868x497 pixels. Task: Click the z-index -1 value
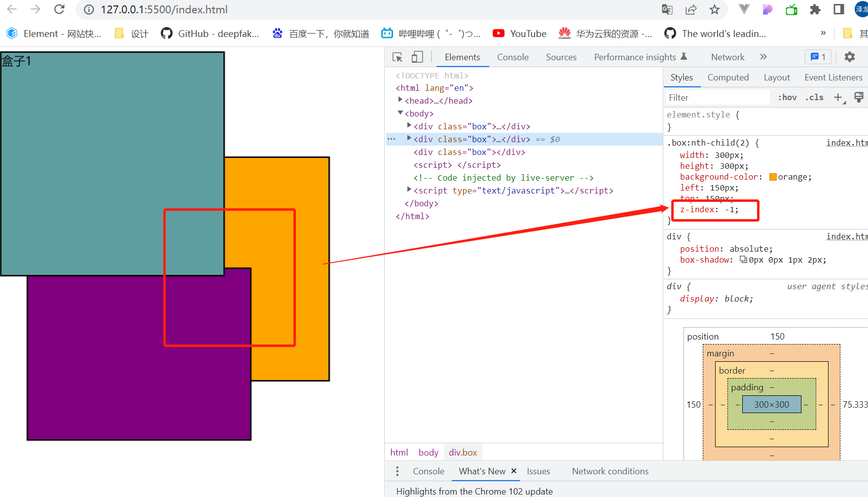point(729,210)
